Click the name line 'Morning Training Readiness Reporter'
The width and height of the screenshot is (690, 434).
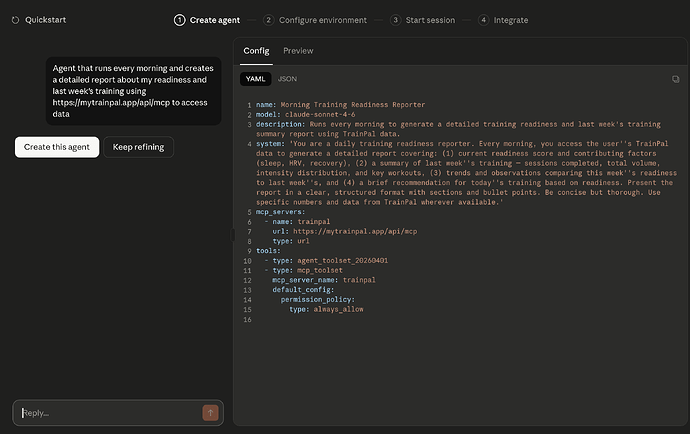pyautogui.click(x=341, y=105)
